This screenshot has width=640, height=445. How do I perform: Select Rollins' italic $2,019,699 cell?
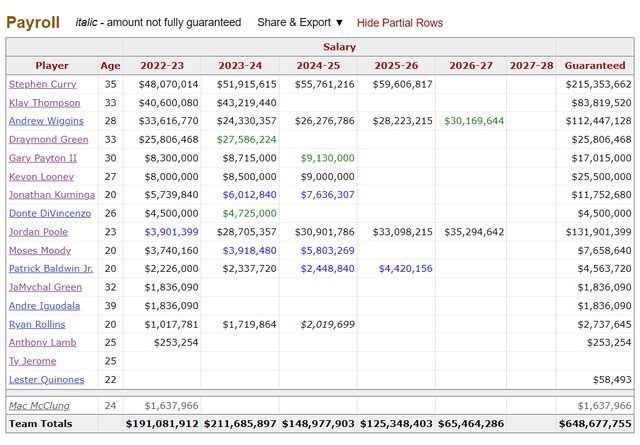pos(318,325)
